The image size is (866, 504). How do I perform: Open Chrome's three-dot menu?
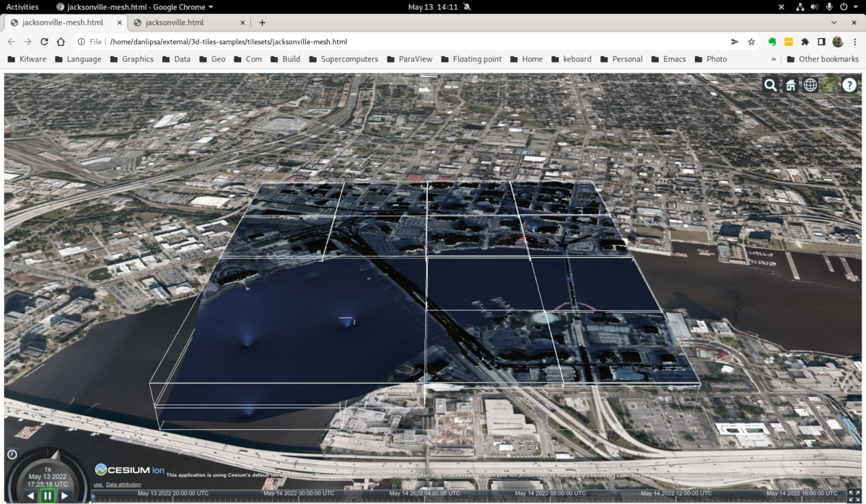coord(856,43)
